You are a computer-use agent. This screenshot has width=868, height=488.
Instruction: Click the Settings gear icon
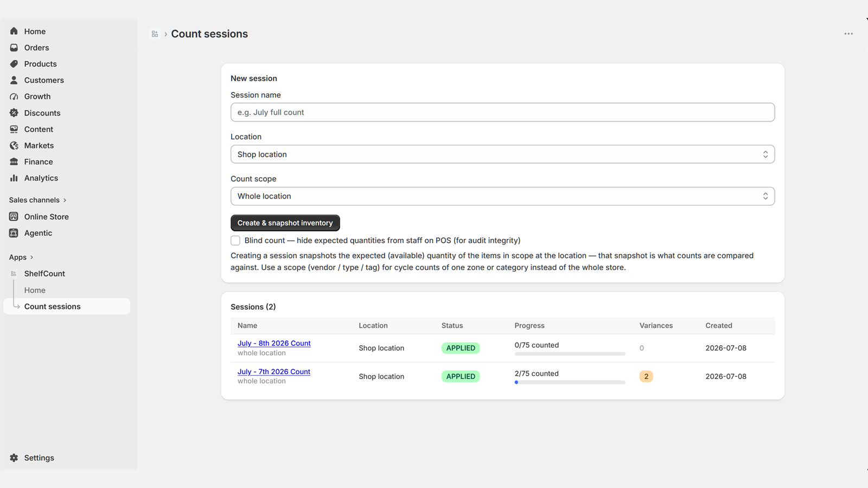tap(14, 458)
